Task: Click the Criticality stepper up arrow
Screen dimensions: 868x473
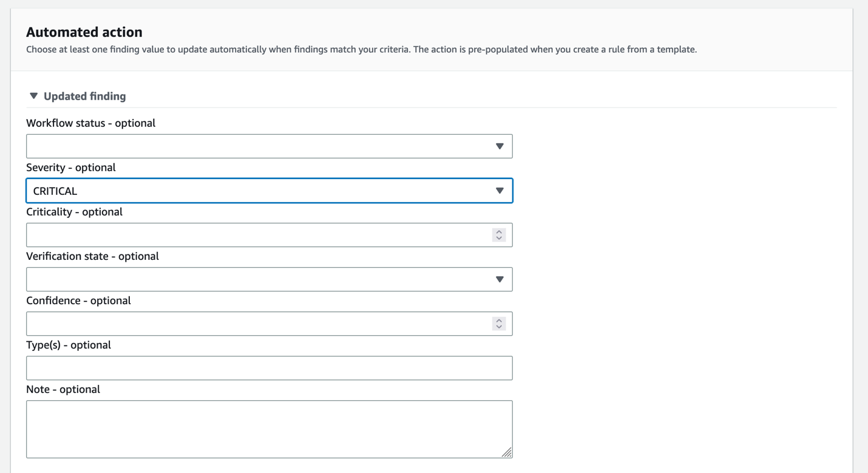Action: [498, 231]
